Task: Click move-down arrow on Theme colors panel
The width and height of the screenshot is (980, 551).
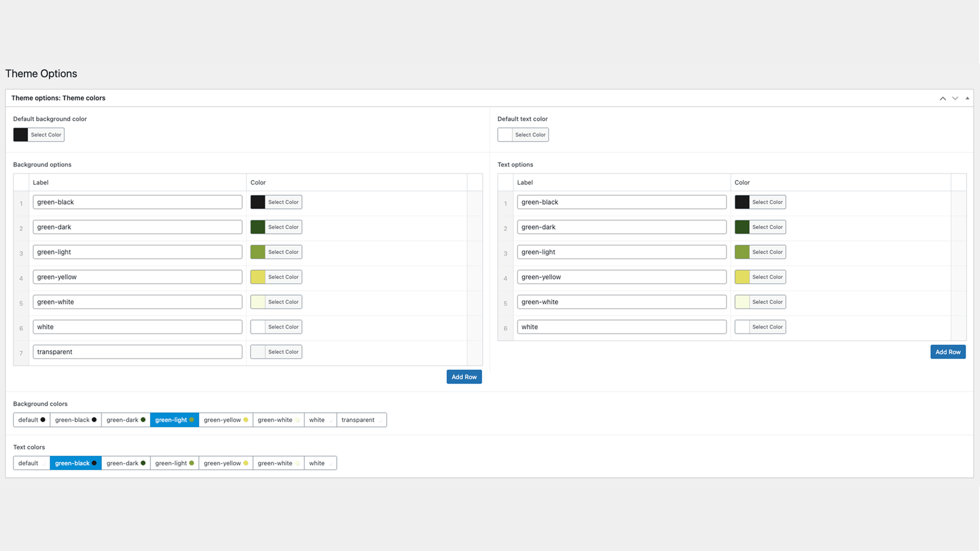Action: pyautogui.click(x=955, y=98)
